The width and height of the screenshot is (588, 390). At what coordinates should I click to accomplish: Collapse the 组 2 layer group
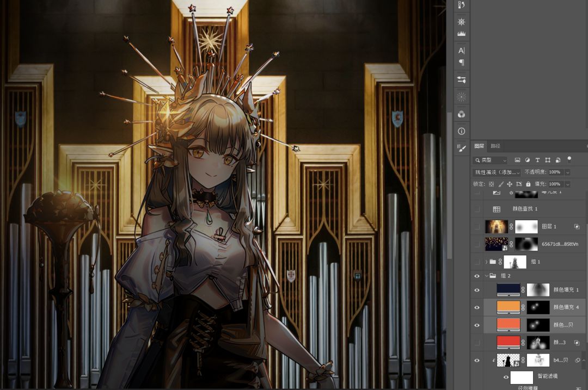486,276
